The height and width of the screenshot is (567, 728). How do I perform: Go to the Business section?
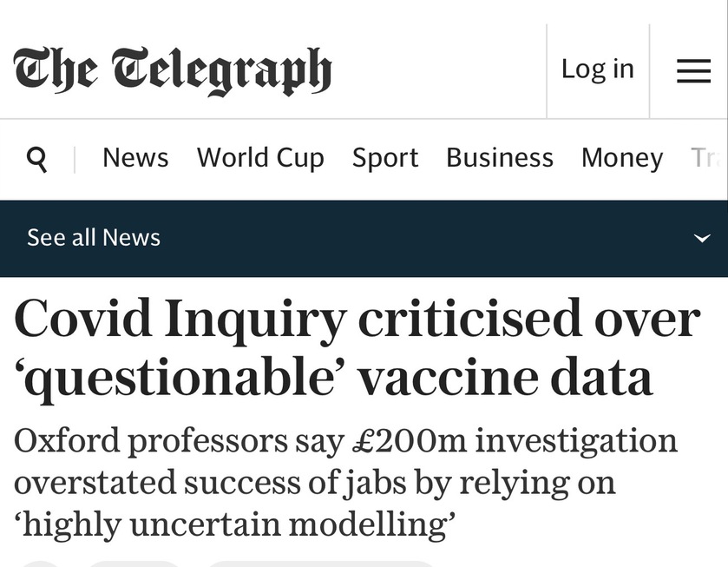tap(500, 157)
